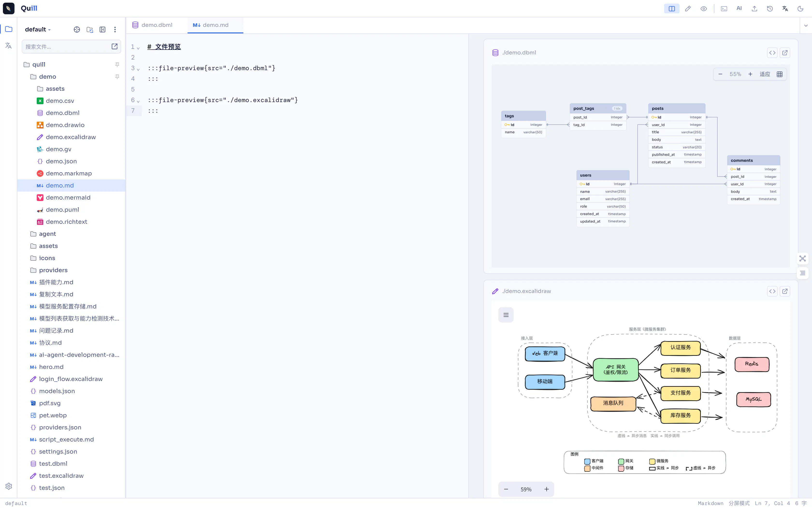Screen dimensions: 812x508
Task: Toggle the dbml diagram grid icon
Action: [x=779, y=74]
